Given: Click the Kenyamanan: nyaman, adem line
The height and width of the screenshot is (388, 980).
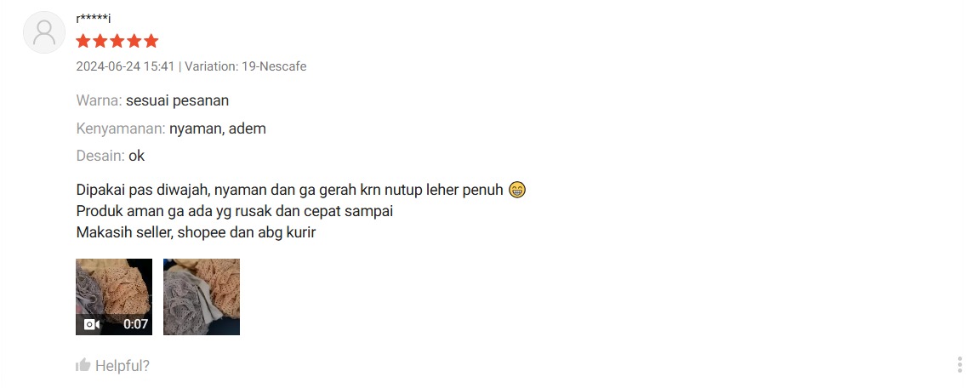Looking at the screenshot, I should coord(171,128).
